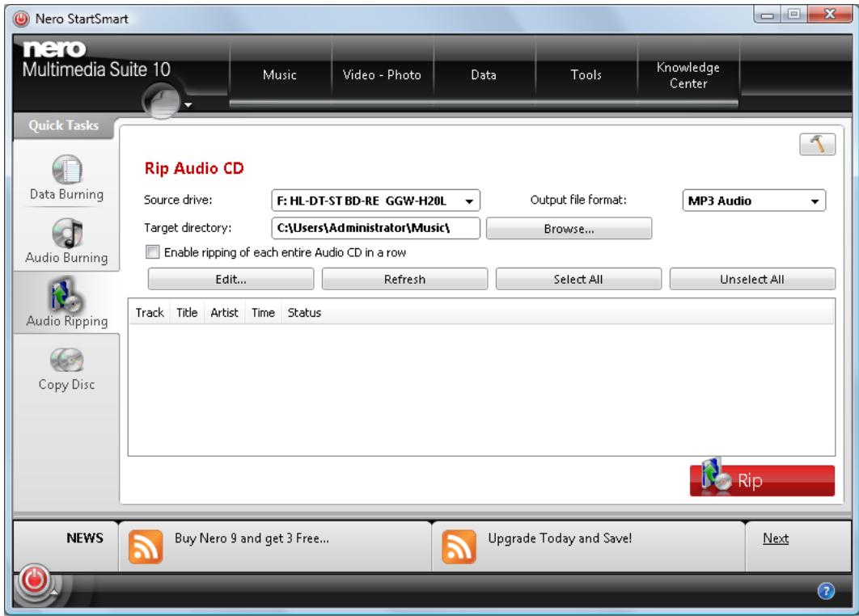This screenshot has height=616, width=859.
Task: Open Copy Disc quick task icon
Action: pyautogui.click(x=67, y=360)
